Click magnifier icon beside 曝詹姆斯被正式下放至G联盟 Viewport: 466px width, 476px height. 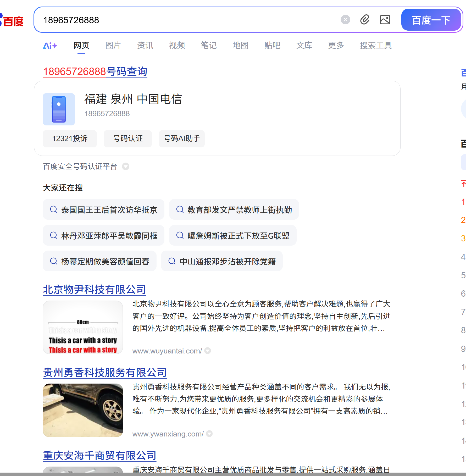point(180,235)
